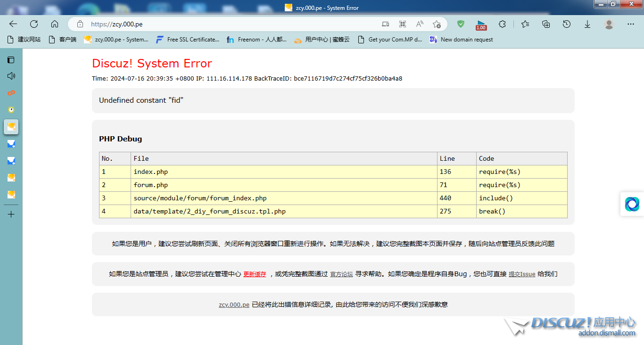This screenshot has width=644, height=345.
Task: Open the user profile avatar
Action: pyautogui.click(x=609, y=24)
